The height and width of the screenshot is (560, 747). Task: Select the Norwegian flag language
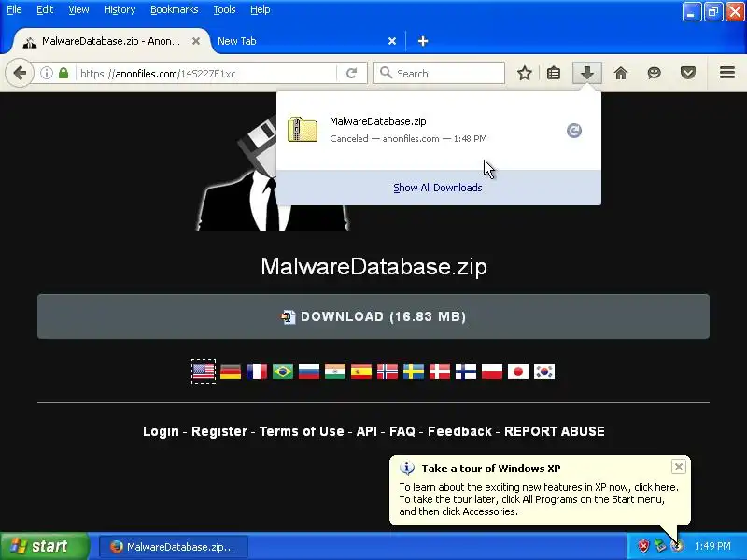coord(388,371)
